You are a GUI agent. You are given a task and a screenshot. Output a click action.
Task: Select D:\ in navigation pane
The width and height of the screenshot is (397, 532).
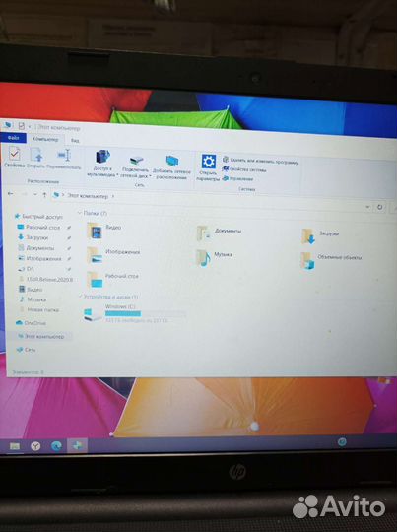coord(26,269)
